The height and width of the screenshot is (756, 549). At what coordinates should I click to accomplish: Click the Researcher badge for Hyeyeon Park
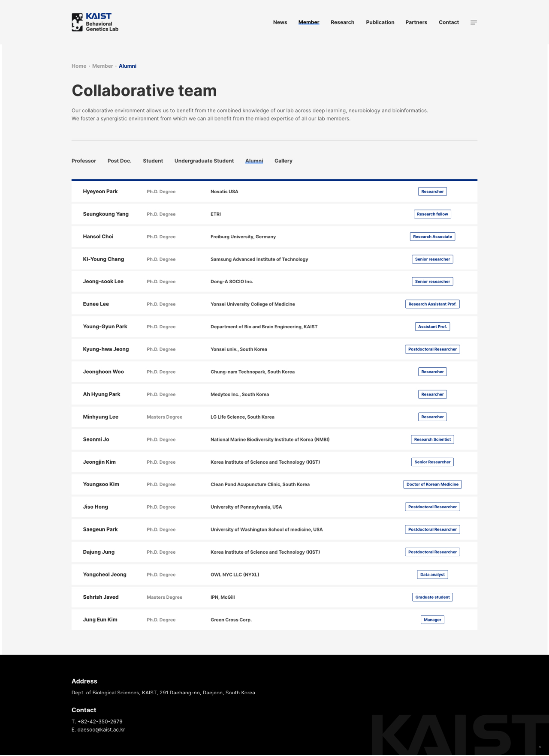coord(432,192)
